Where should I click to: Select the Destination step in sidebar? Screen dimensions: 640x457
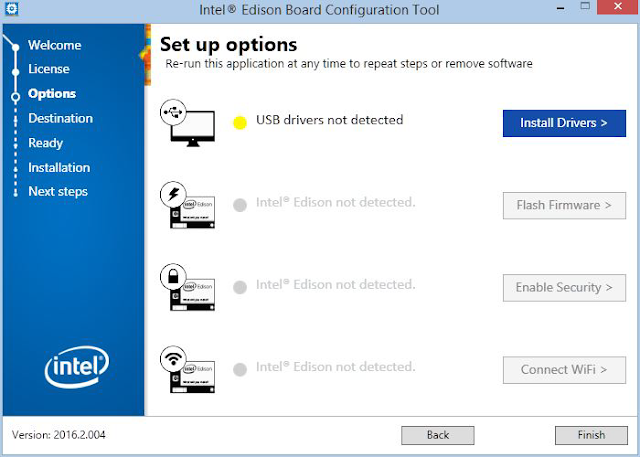(x=60, y=118)
